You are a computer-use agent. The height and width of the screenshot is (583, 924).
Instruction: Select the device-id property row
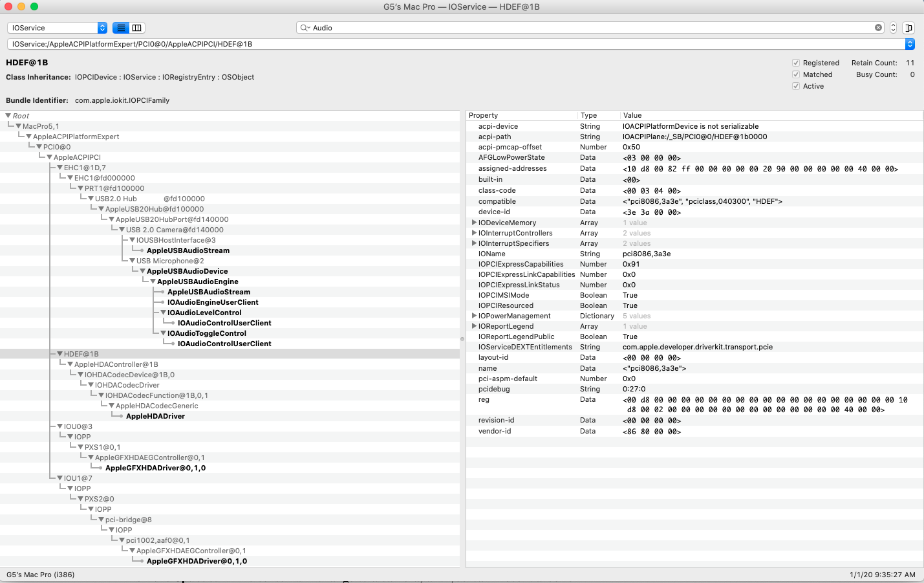click(x=694, y=212)
